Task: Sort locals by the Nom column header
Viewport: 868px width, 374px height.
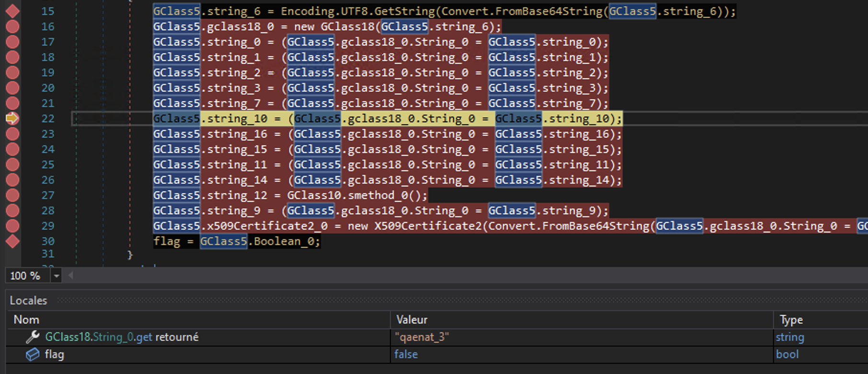Action: (x=26, y=320)
